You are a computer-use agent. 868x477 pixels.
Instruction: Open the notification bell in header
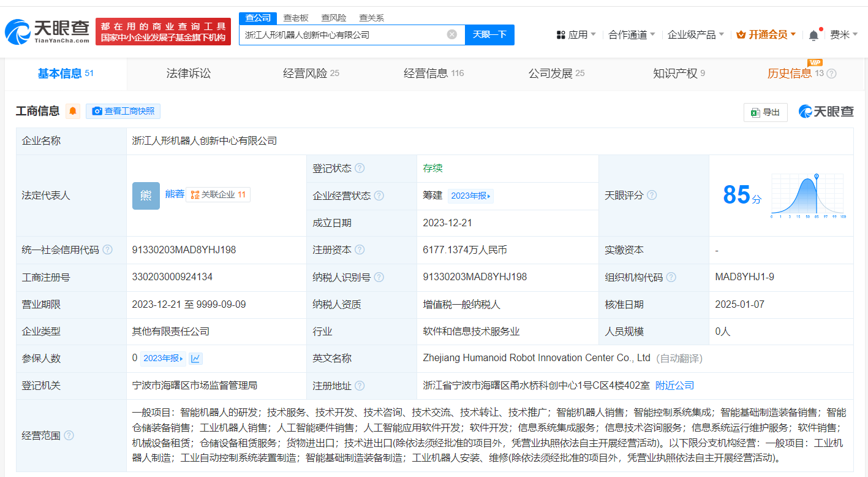[x=813, y=35]
